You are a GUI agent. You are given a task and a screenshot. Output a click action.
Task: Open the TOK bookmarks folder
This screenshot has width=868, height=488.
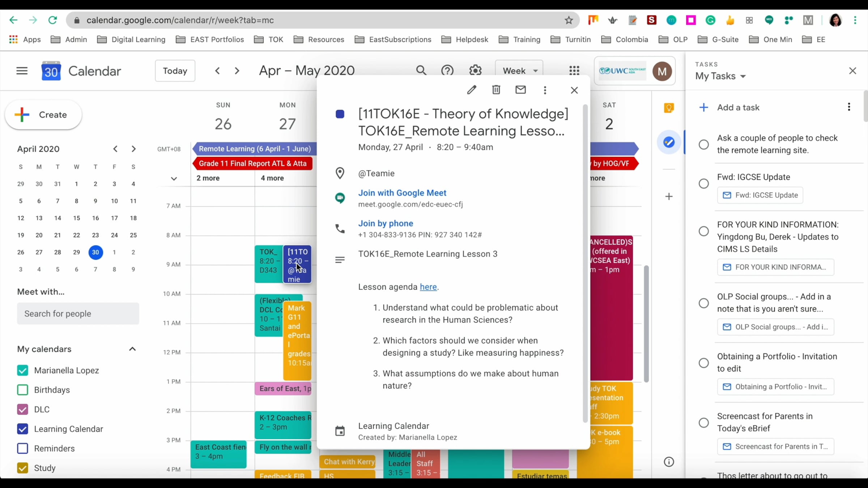click(269, 39)
